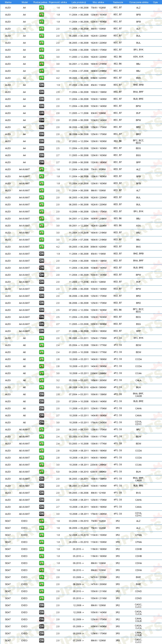The width and height of the screenshot is (162, 644).
Task: Select '309kW / 420KM' in the A4 AVANT row
Action: point(98,247)
